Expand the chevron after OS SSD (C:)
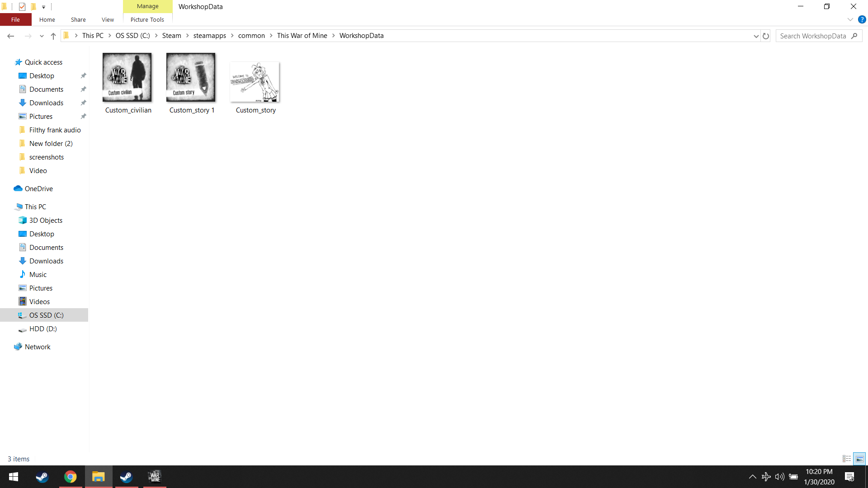Screen dimensions: 868x488 pos(156,36)
